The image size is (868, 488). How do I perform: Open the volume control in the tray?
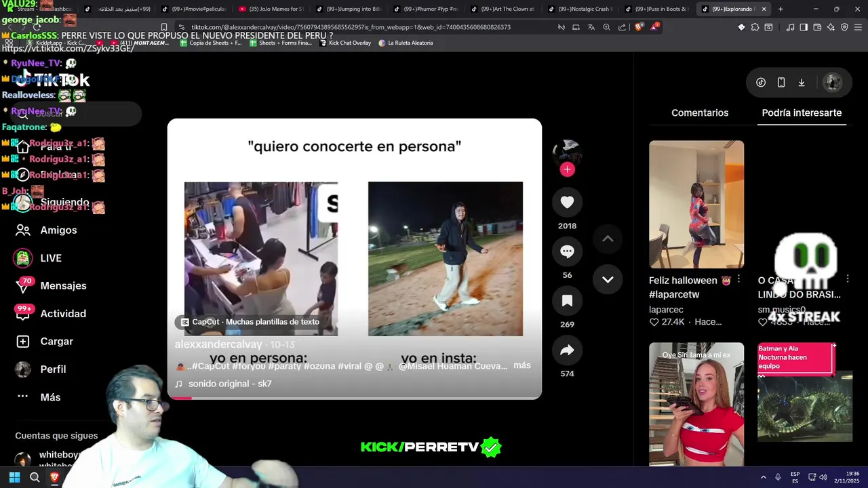click(x=823, y=477)
